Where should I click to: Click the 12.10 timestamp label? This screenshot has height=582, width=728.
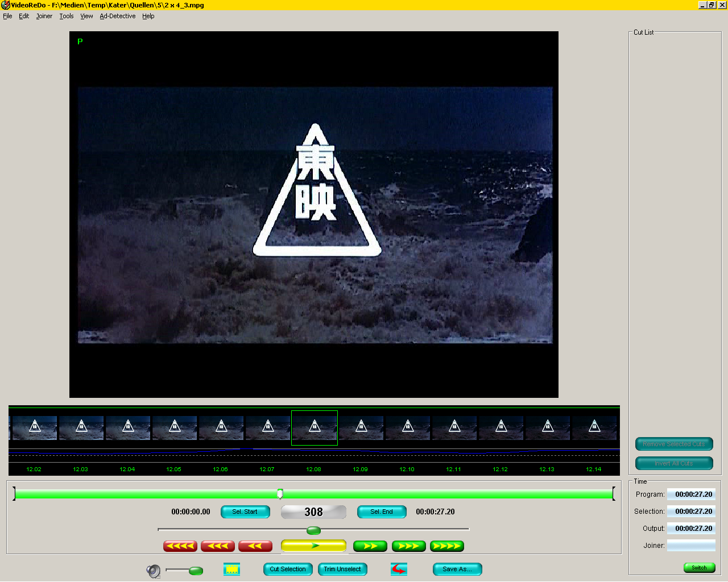pyautogui.click(x=407, y=469)
